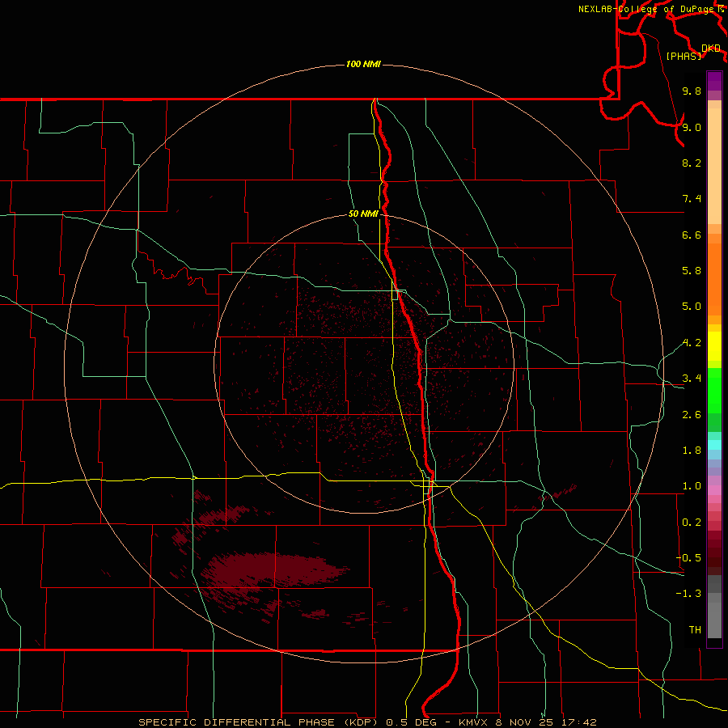Select the 1.0 legend value
Image resolution: width=728 pixels, height=728 pixels.
point(692,486)
